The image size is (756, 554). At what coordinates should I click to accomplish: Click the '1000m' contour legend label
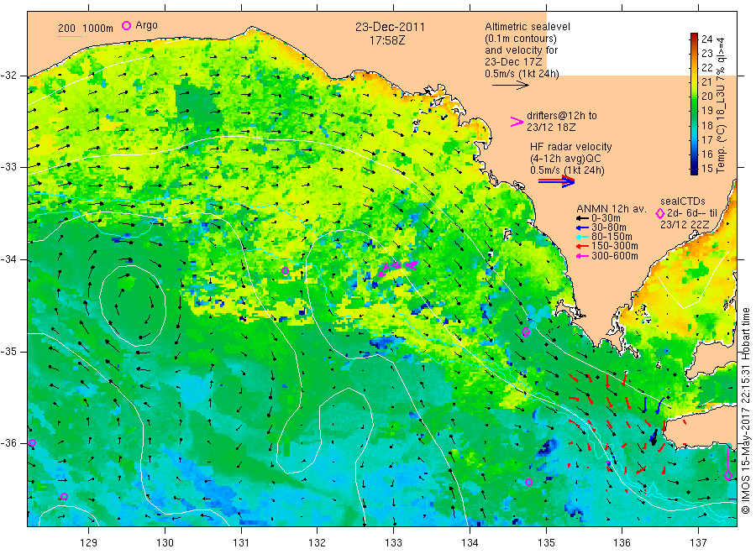[98, 29]
